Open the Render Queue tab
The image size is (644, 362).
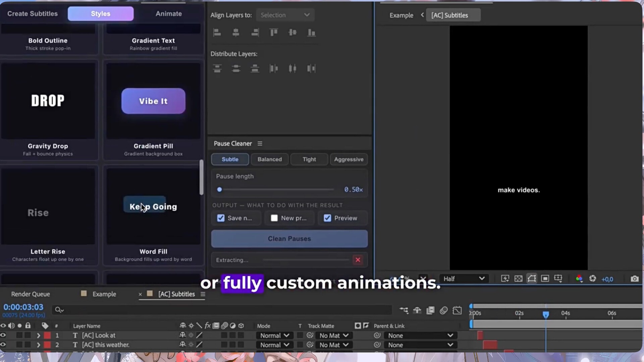click(x=31, y=294)
